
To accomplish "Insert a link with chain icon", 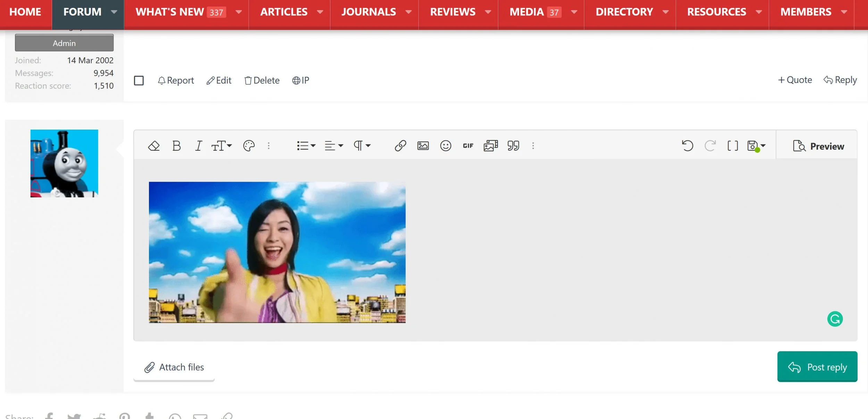I will (400, 146).
